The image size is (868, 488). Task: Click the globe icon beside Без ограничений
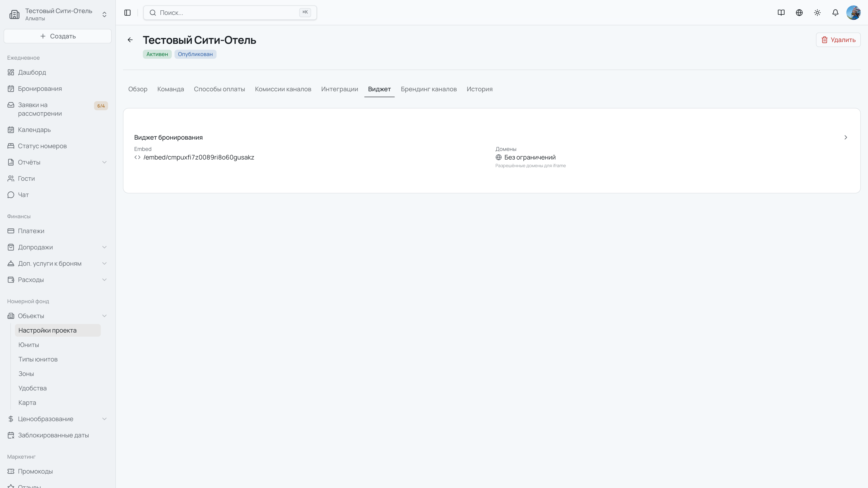click(499, 157)
